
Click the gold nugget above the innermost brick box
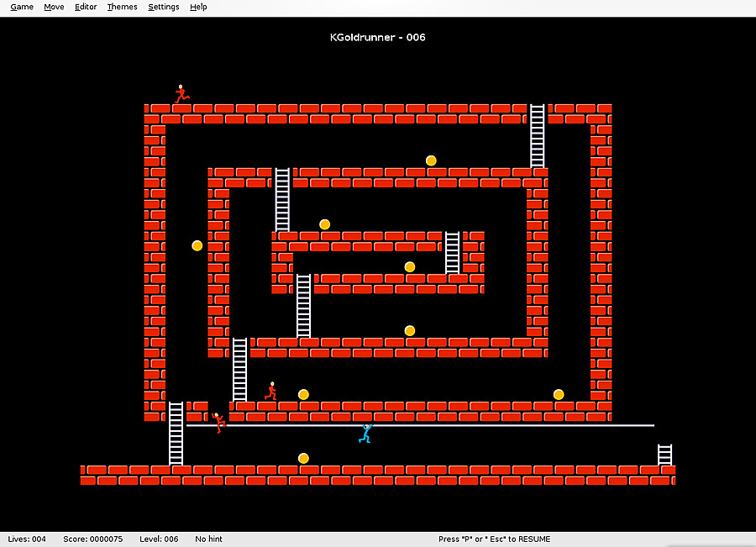coord(324,224)
